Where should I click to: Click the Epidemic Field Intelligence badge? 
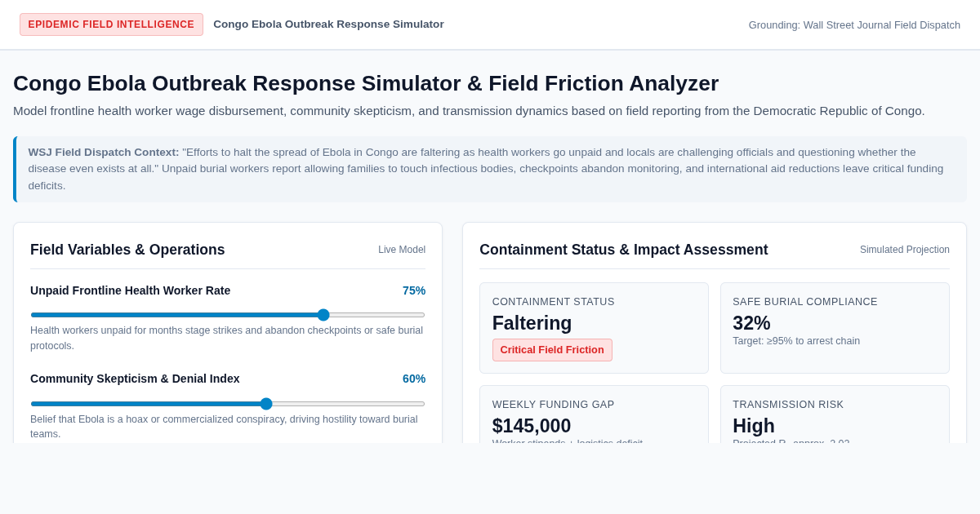pyautogui.click(x=111, y=24)
